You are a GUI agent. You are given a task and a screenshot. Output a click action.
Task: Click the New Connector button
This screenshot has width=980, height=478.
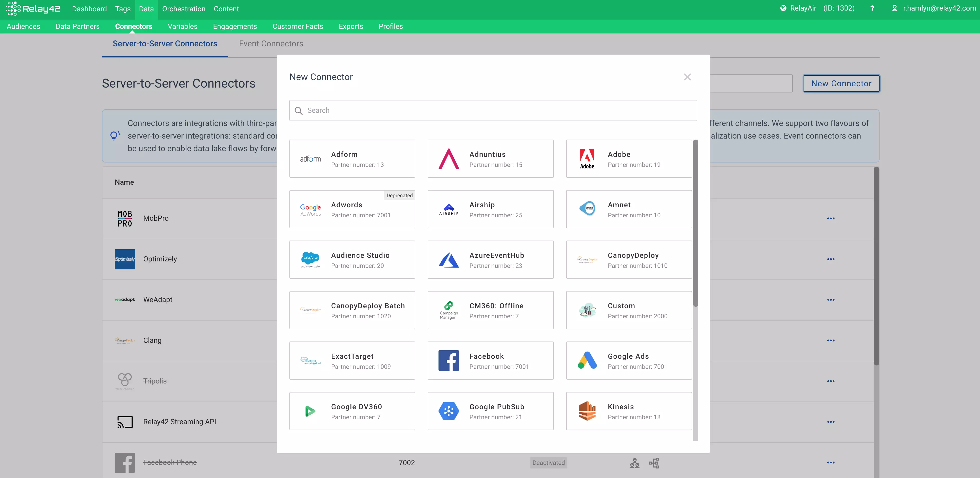point(841,83)
